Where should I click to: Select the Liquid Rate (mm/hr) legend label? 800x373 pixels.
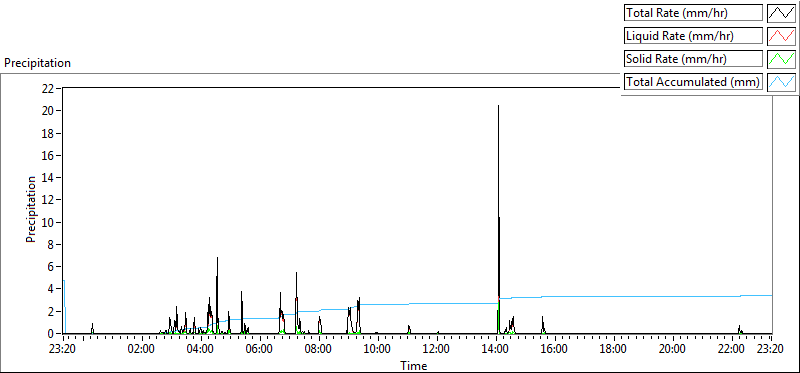click(x=693, y=36)
